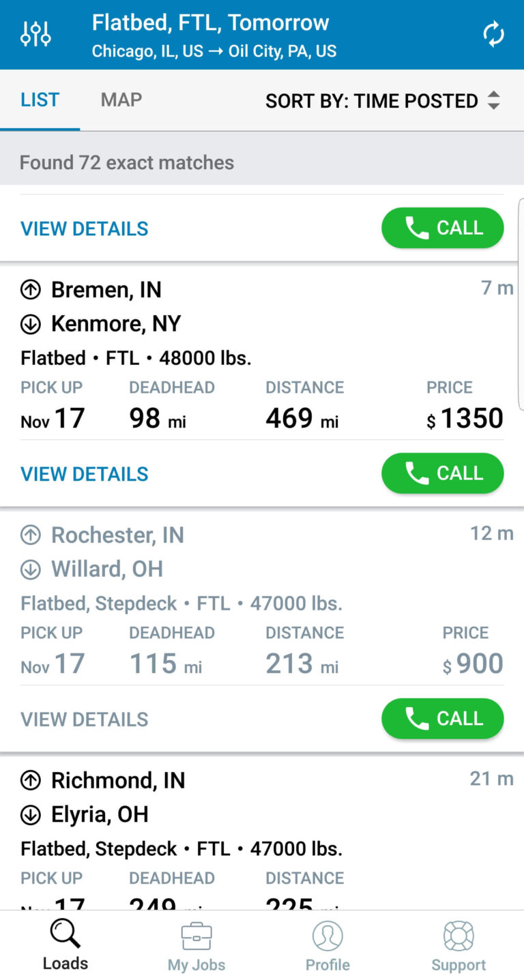Screen dimensions: 524x980
Task: Tap pickup arrow icon beside Richmond, IN
Action: 31,781
